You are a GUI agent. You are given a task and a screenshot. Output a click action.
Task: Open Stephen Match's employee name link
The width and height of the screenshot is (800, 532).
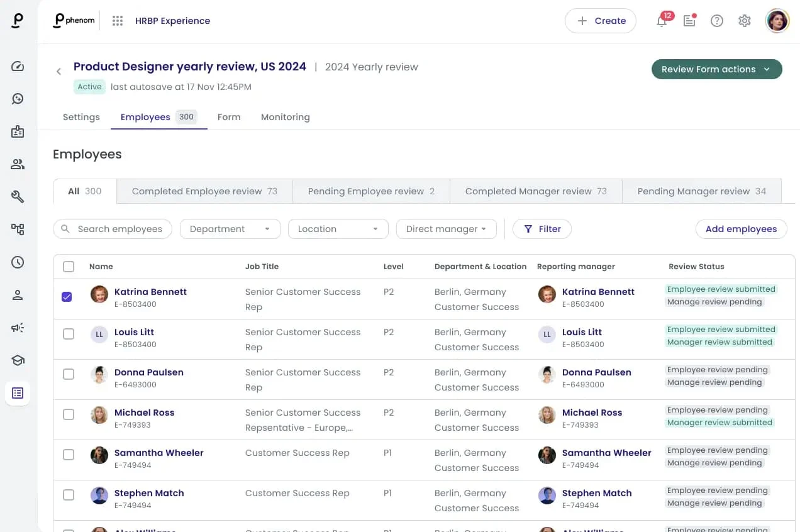149,493
